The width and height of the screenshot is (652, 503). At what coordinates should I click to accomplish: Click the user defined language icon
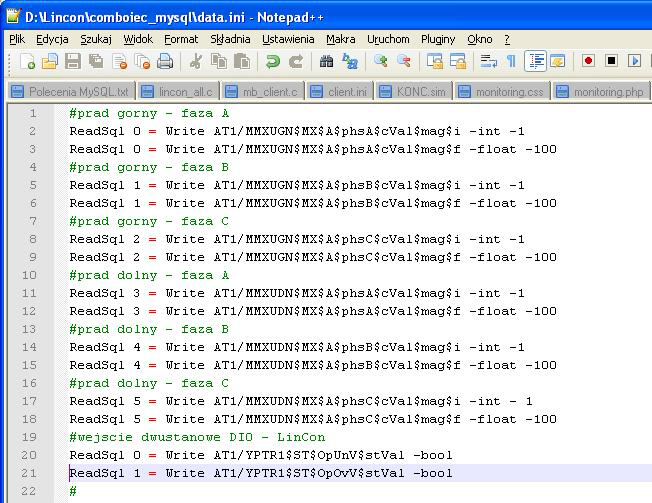point(558,62)
